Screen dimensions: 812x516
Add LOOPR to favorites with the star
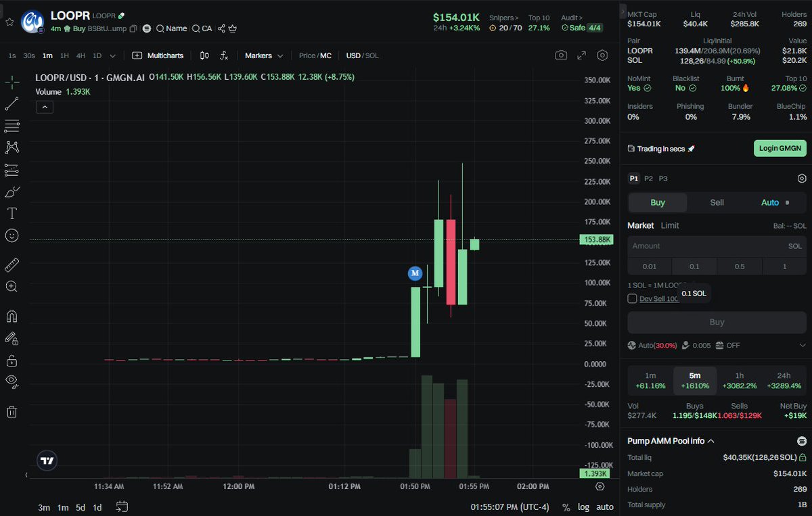pyautogui.click(x=9, y=22)
